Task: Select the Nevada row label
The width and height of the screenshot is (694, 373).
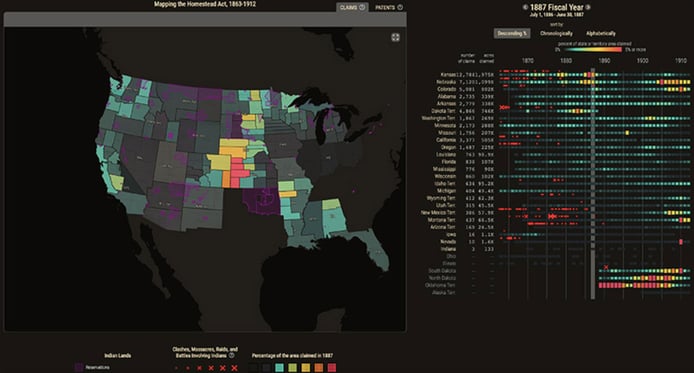Action: [448, 242]
